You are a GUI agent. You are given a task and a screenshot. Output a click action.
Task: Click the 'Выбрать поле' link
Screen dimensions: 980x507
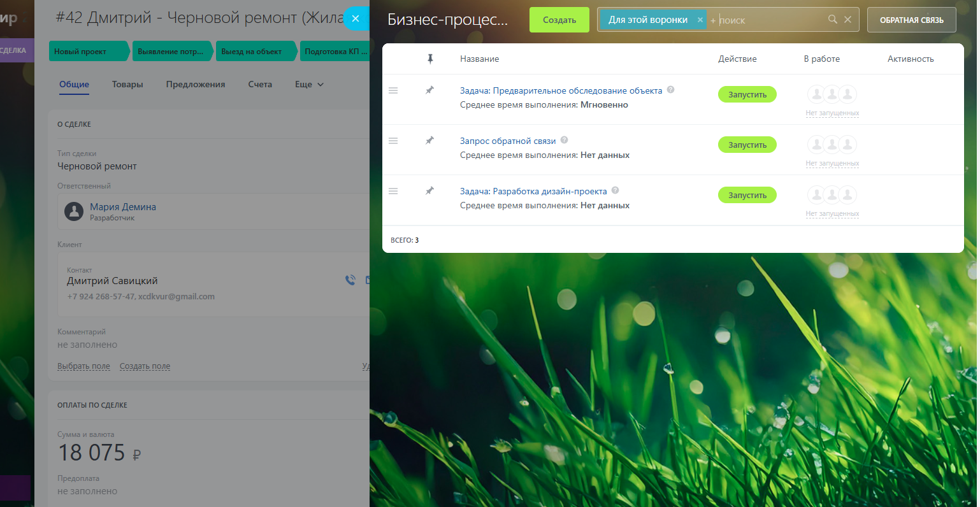coord(83,366)
